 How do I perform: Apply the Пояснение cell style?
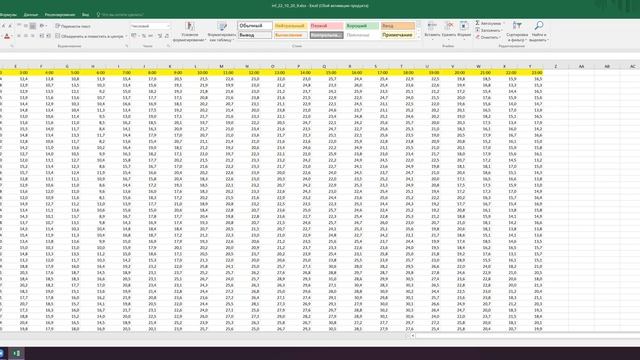(362, 35)
